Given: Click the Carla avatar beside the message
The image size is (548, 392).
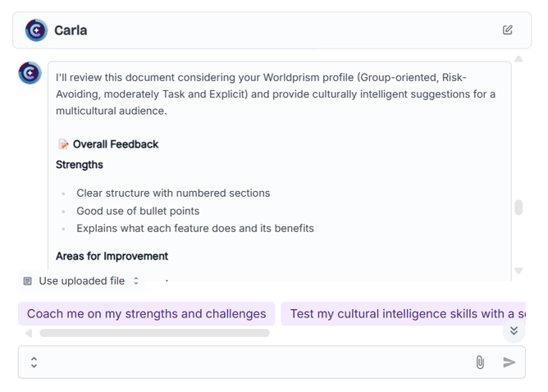Looking at the screenshot, I should pyautogui.click(x=30, y=73).
